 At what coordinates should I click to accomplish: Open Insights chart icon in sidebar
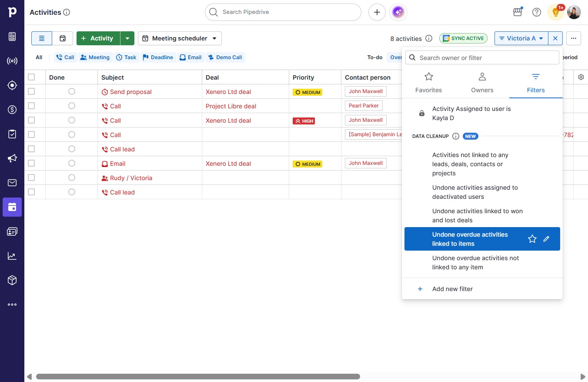pyautogui.click(x=12, y=256)
